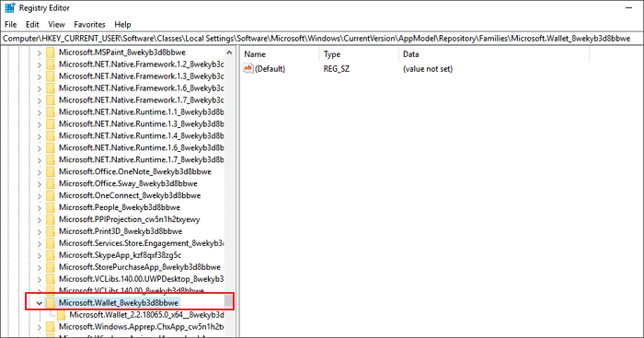Select Microsoft.PPIProjection_cw5n1h2txyewy key
The image size is (644, 338).
(129, 219)
